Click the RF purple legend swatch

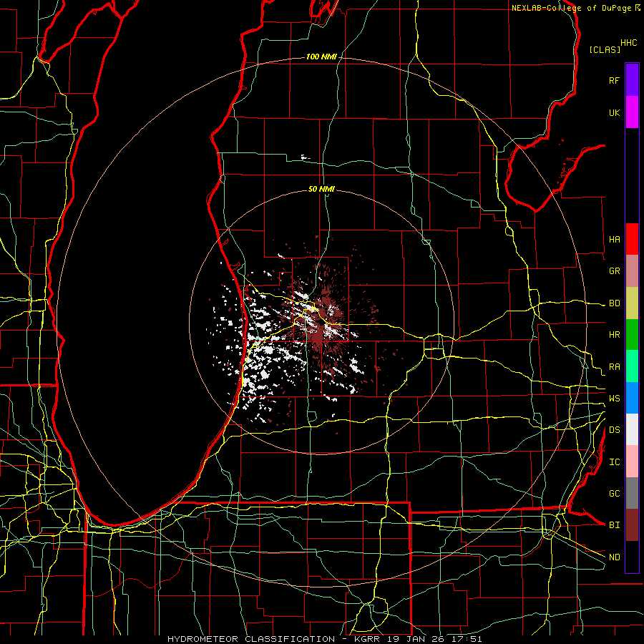pos(632,80)
